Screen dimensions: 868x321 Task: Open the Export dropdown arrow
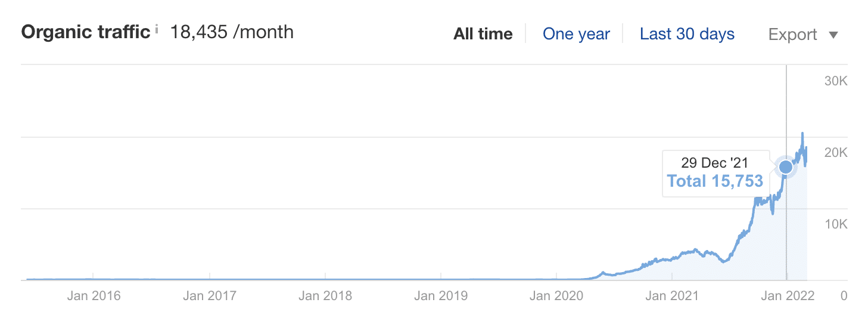(833, 35)
